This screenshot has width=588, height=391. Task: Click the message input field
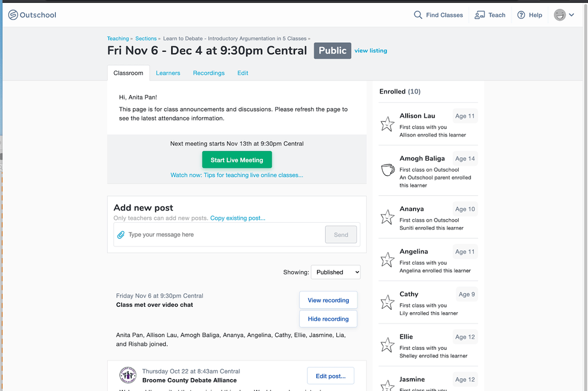pos(223,235)
